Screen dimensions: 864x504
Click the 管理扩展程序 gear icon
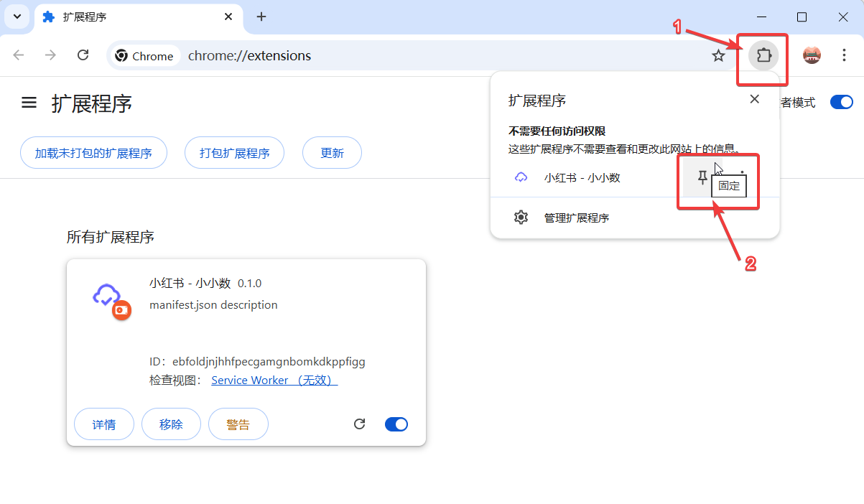pos(521,218)
